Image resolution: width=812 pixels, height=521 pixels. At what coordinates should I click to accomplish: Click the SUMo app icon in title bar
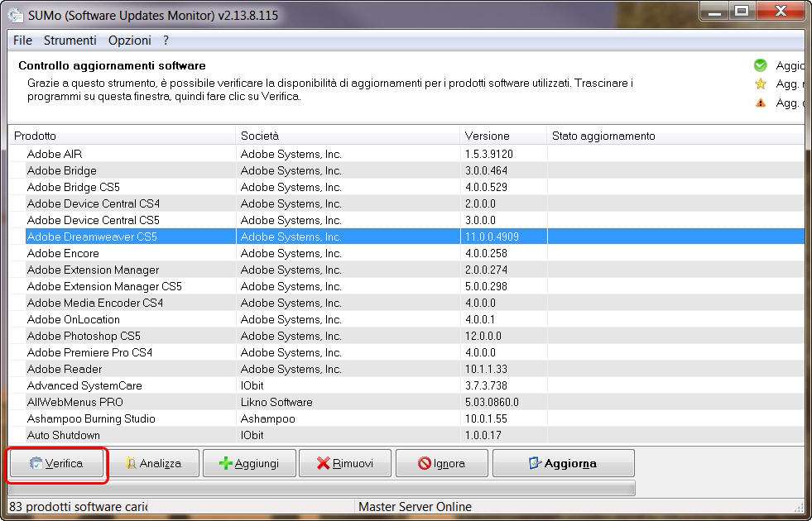tap(15, 15)
